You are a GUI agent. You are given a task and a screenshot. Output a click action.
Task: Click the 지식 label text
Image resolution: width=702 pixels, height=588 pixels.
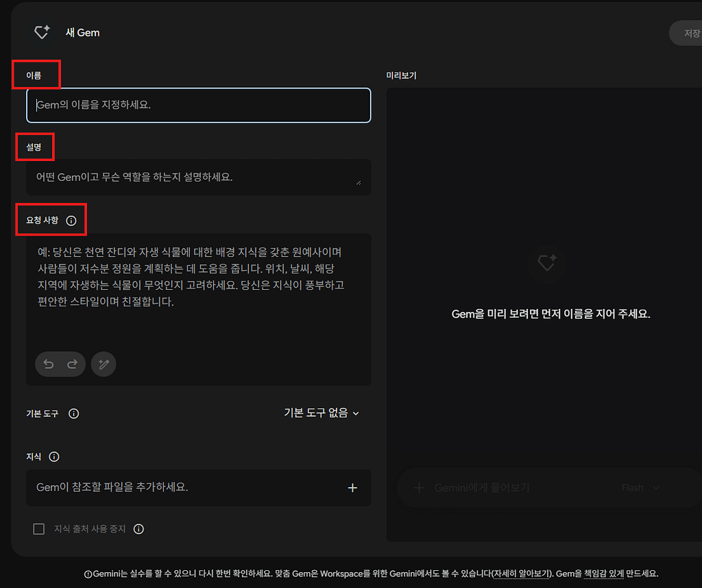pyautogui.click(x=34, y=457)
